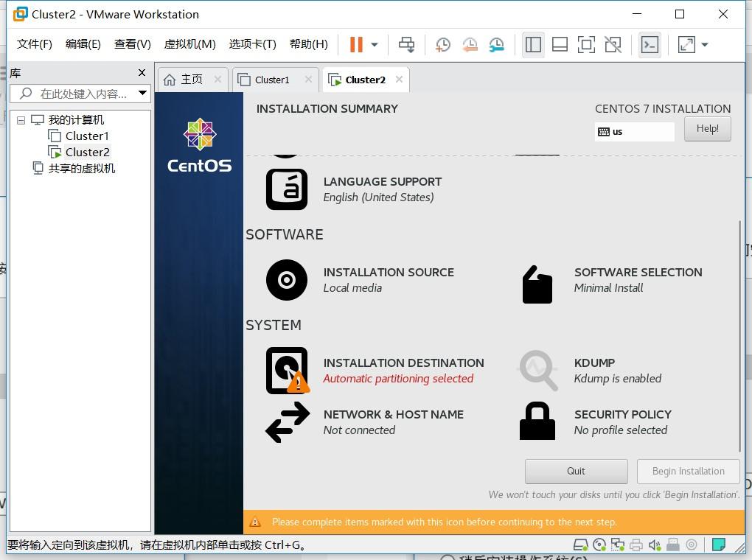This screenshot has width=752, height=560.
Task: Click the KDUMP label
Action: (x=594, y=363)
